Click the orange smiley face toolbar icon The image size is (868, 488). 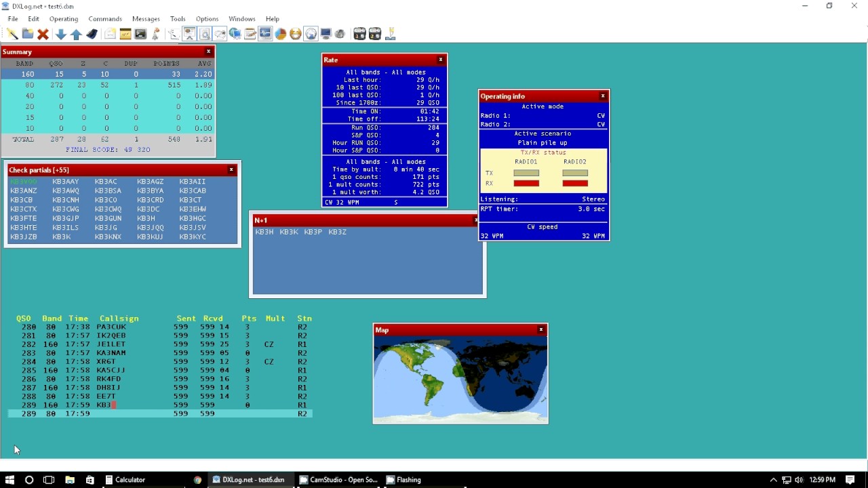pos(296,34)
